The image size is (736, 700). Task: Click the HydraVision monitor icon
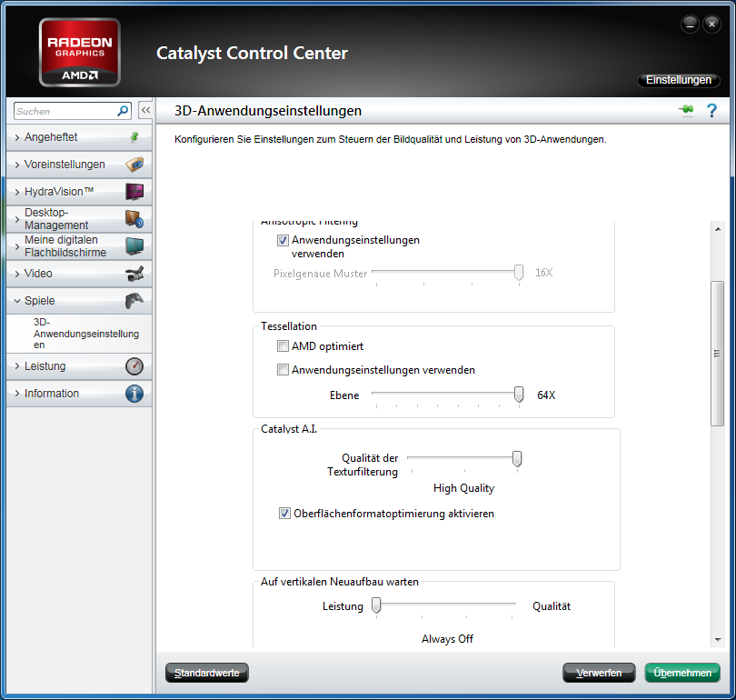point(134,192)
